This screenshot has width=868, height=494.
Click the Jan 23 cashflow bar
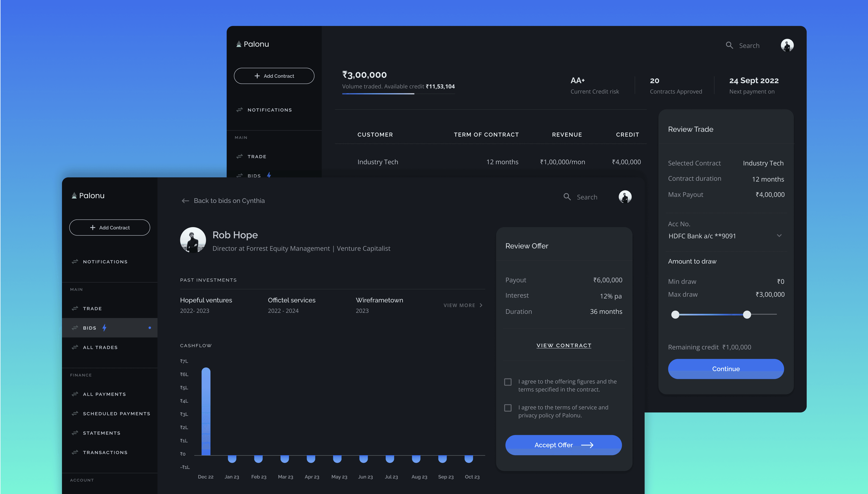tap(232, 459)
